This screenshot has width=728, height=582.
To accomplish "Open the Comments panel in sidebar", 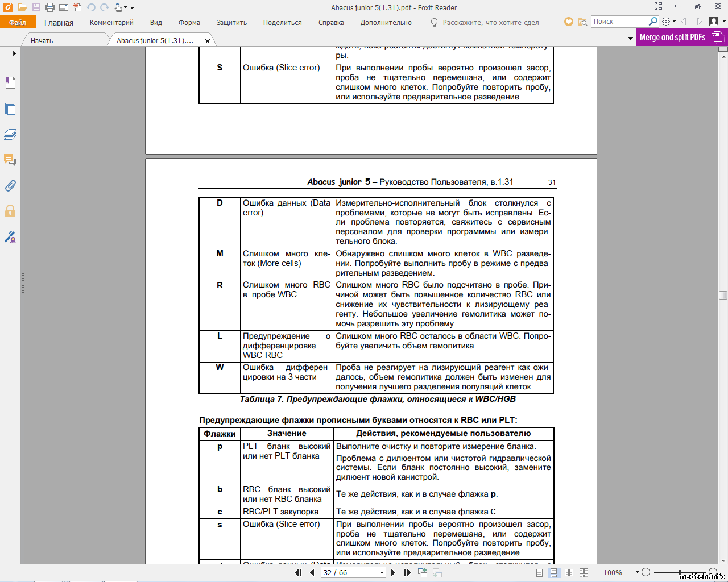I will coord(10,160).
